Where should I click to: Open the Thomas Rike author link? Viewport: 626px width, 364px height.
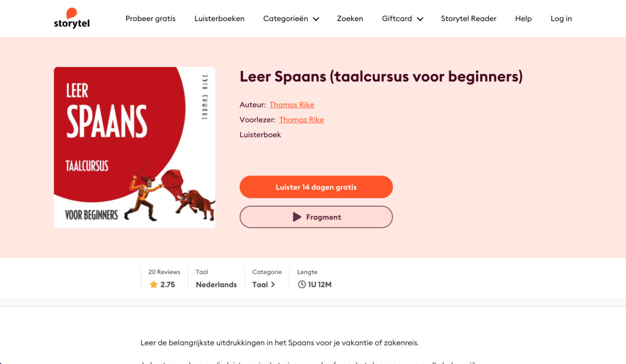pos(291,105)
